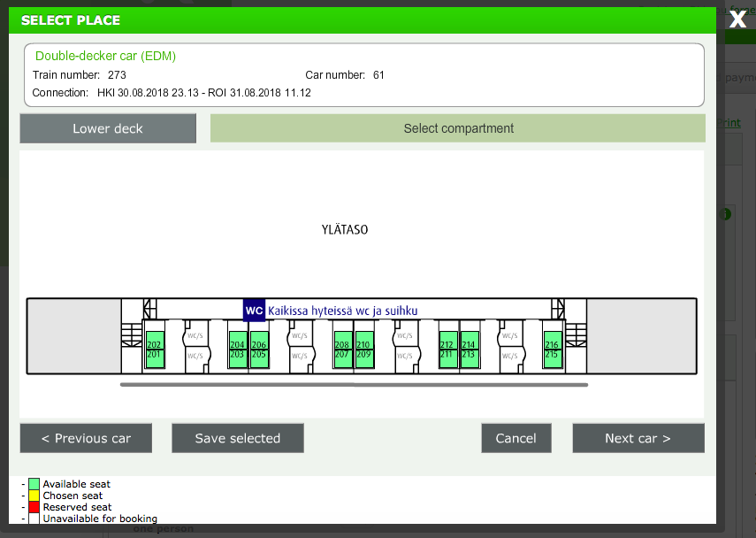Select seat 215 on the seat map
The width and height of the screenshot is (756, 538).
pyautogui.click(x=552, y=355)
